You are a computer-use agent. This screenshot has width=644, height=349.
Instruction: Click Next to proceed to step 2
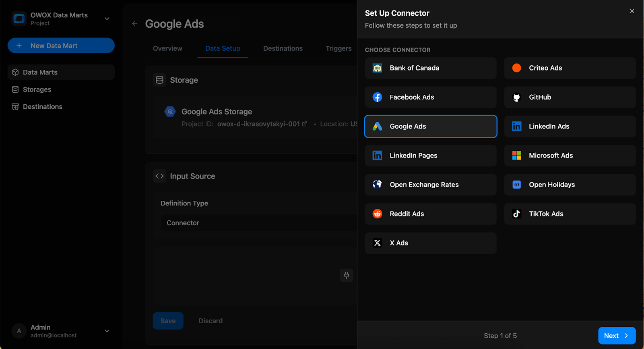click(617, 336)
